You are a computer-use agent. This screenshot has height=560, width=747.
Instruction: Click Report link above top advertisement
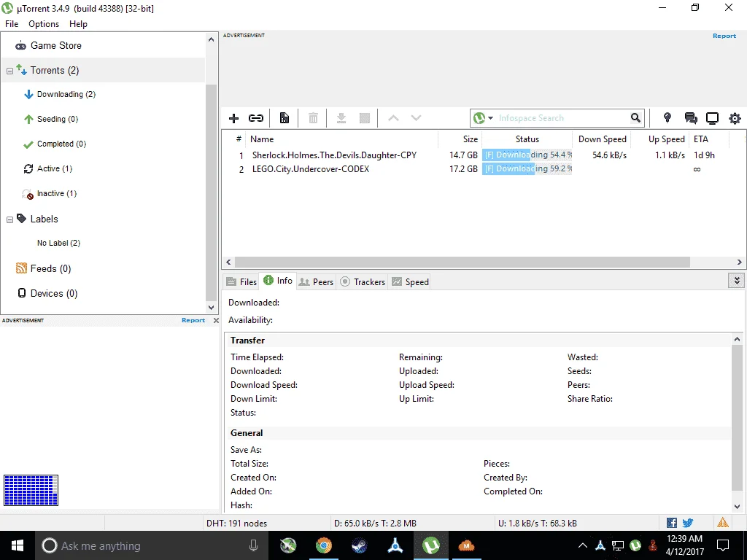pos(724,36)
